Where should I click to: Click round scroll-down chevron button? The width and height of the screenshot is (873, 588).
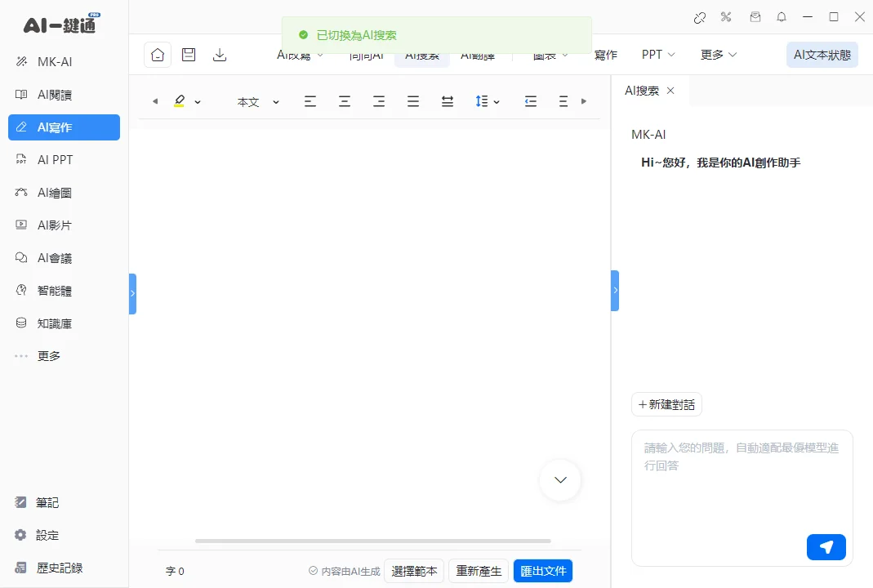pyautogui.click(x=561, y=480)
